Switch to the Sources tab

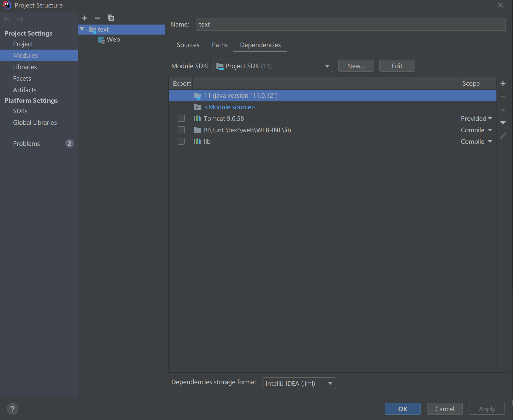(x=188, y=45)
